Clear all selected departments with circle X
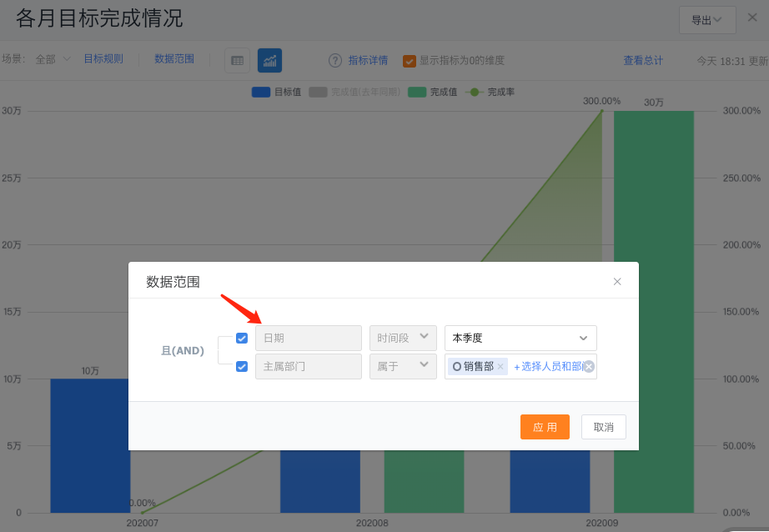The image size is (769, 532). [589, 367]
